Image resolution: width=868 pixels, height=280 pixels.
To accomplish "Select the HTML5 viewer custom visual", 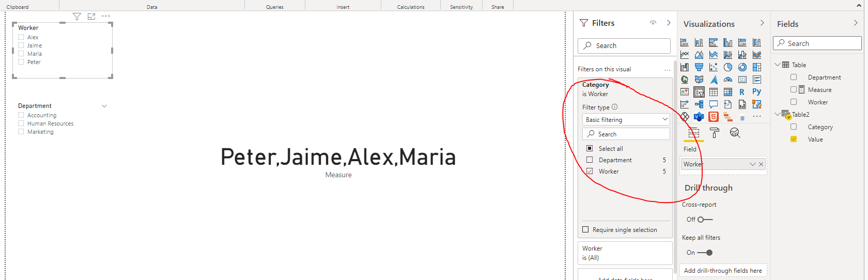I will (x=714, y=117).
